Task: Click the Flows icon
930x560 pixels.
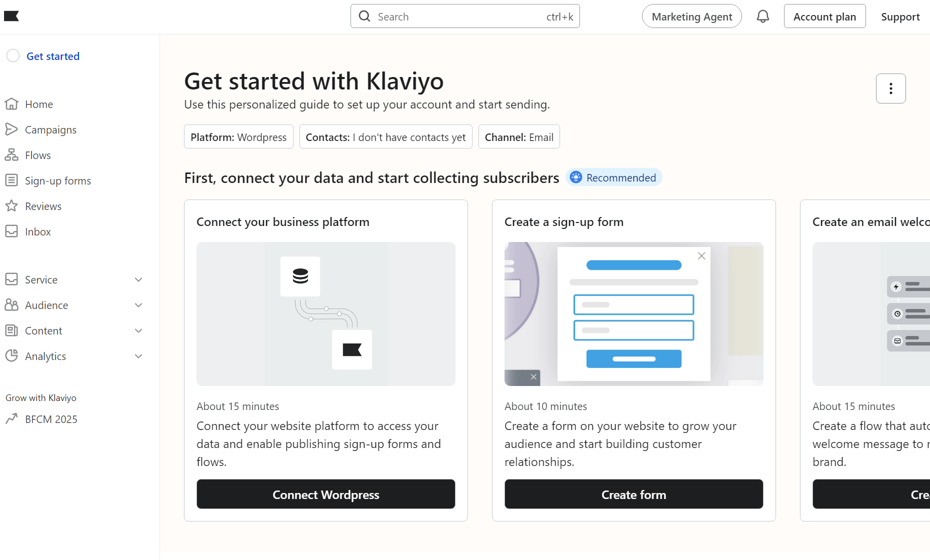Action: [x=12, y=155]
